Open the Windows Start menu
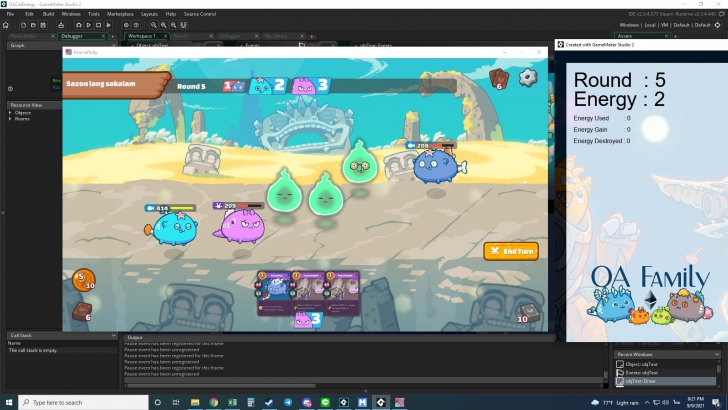The width and height of the screenshot is (728, 410). (9, 402)
